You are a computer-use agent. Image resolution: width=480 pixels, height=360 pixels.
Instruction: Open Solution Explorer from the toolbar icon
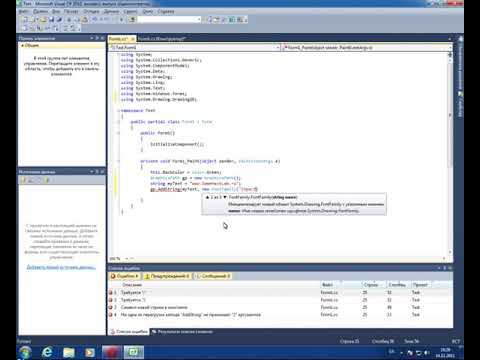coord(210,20)
